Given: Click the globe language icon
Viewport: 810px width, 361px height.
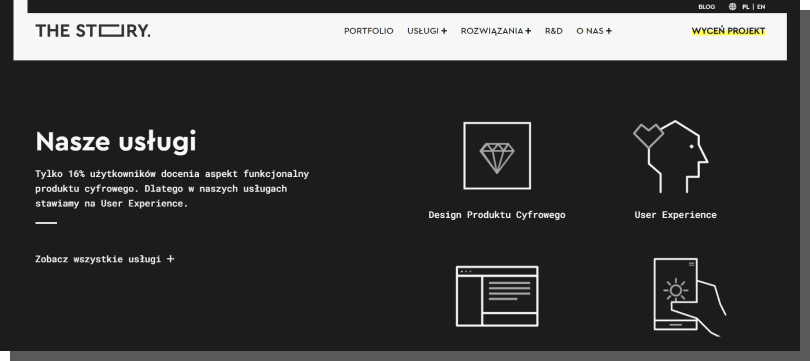Looking at the screenshot, I should coord(732,7).
